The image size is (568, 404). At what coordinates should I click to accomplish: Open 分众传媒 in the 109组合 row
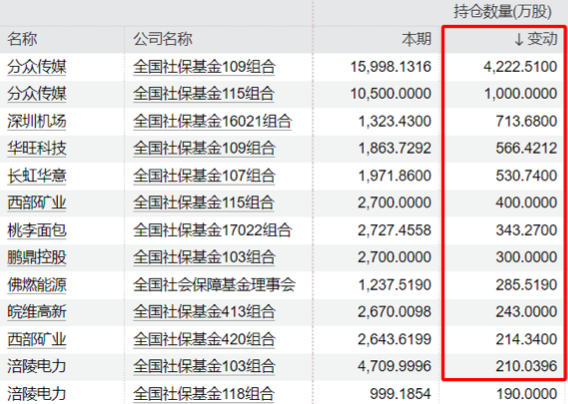pos(37,67)
